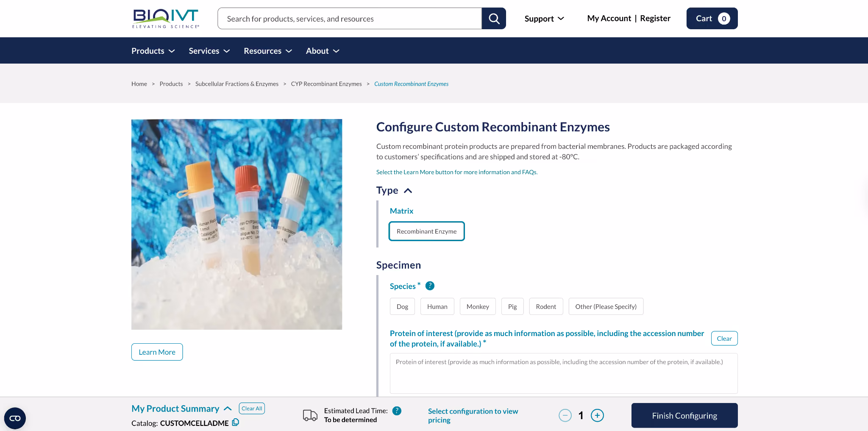The image size is (868, 431).
Task: Click Select configuration to view pricing
Action: (x=473, y=415)
